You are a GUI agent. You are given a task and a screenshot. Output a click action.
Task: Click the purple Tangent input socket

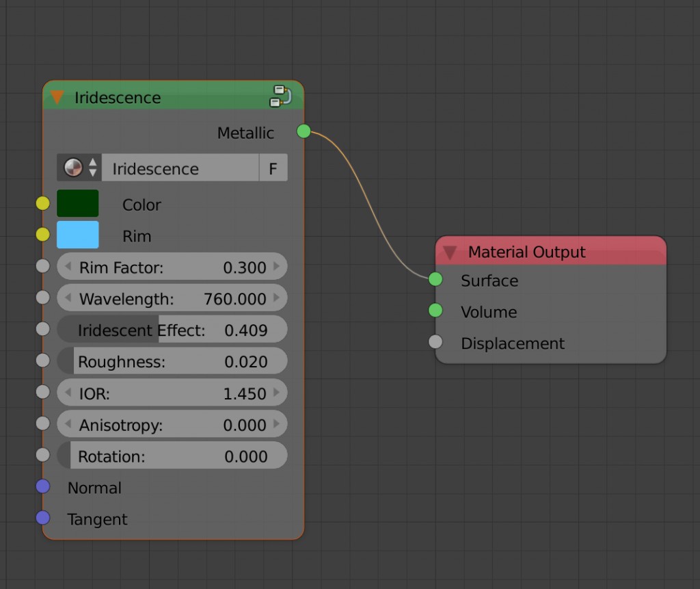pyautogui.click(x=43, y=518)
